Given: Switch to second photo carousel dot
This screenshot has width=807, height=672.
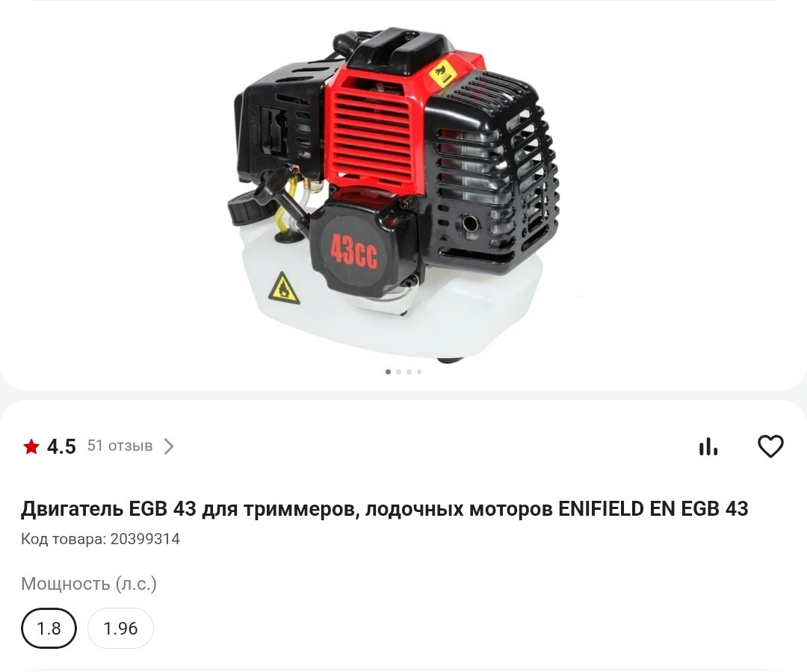Looking at the screenshot, I should tap(398, 372).
